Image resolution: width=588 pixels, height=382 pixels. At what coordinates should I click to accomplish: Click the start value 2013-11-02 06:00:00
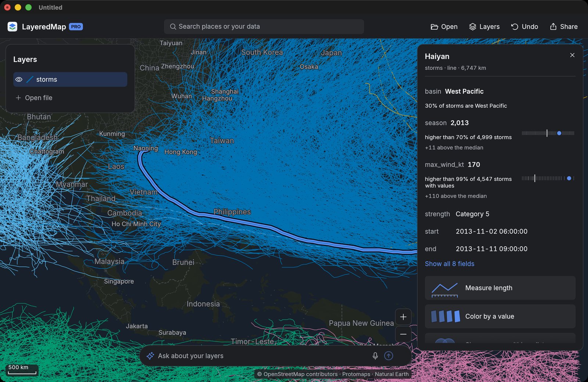click(491, 231)
